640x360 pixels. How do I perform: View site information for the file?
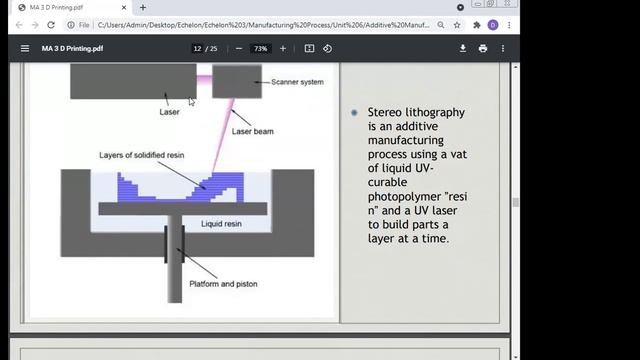(x=71, y=25)
